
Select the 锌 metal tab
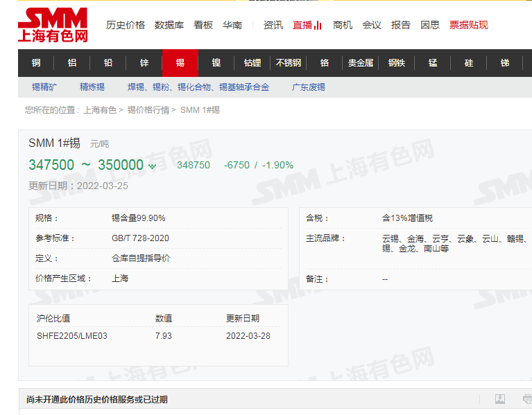pos(144,63)
